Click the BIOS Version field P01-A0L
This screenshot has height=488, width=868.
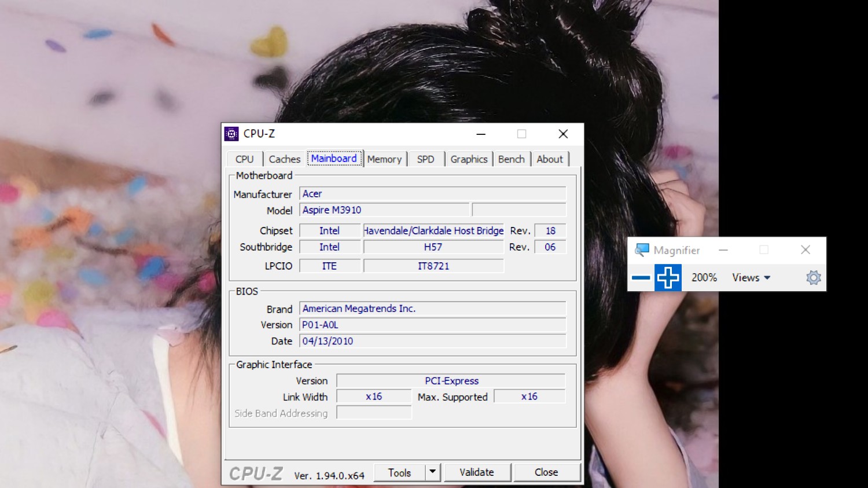(x=432, y=325)
